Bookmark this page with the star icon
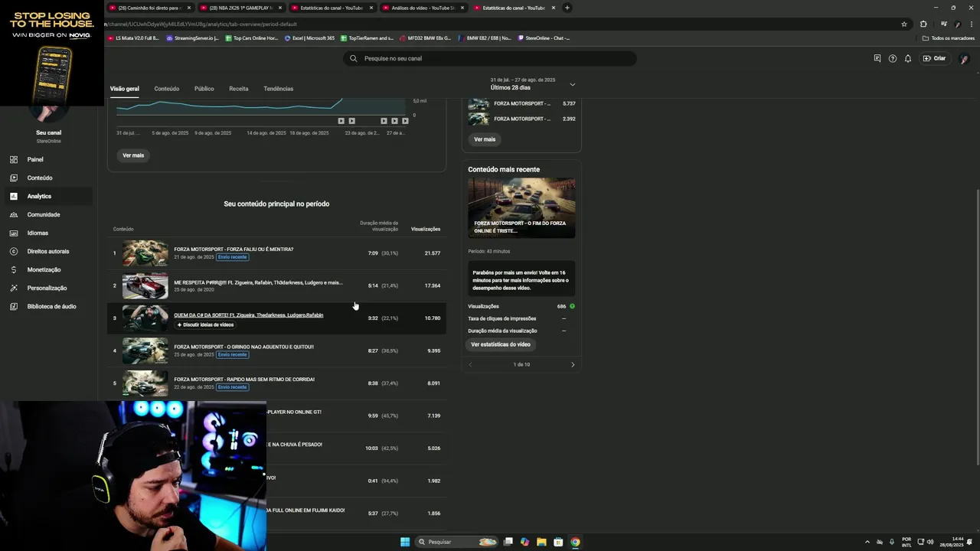This screenshot has height=551, width=980. (904, 24)
